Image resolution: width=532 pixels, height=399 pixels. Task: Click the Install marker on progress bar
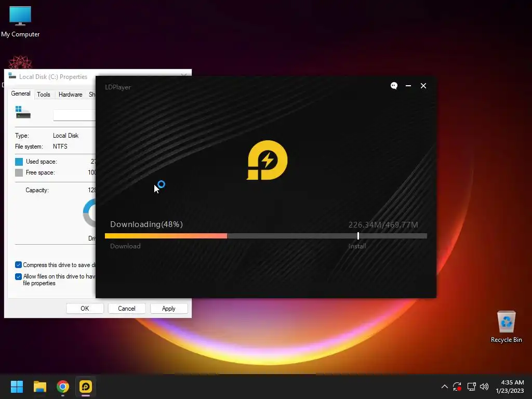[x=358, y=236]
